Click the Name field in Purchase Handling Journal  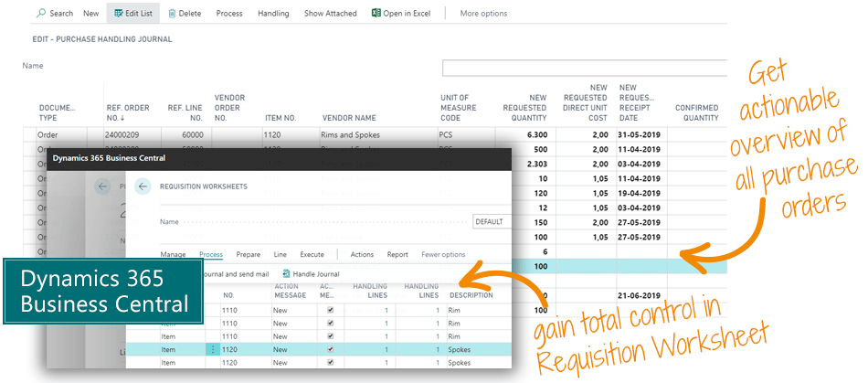(584, 68)
